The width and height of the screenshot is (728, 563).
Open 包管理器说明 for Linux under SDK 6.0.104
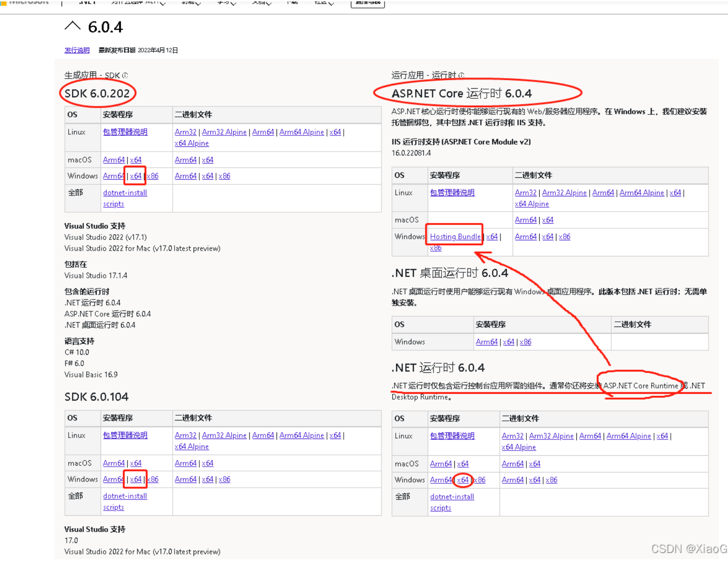[x=125, y=435]
